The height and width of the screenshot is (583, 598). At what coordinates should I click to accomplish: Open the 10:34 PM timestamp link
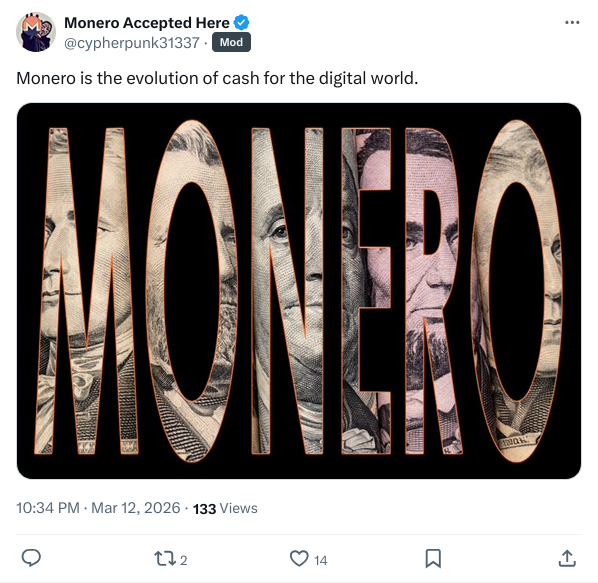coord(48,508)
